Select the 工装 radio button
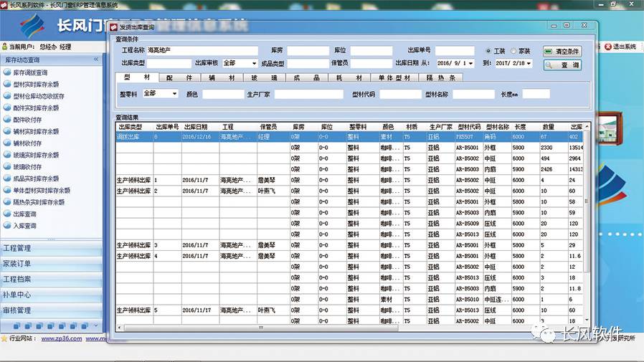Image resolution: width=644 pixels, height=362 pixels. point(488,52)
